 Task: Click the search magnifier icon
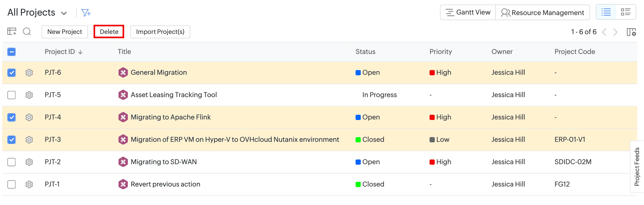click(x=27, y=32)
